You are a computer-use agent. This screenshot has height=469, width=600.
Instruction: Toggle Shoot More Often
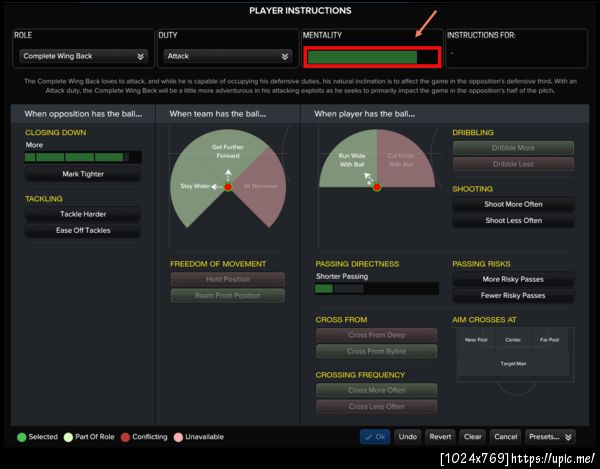click(x=513, y=204)
